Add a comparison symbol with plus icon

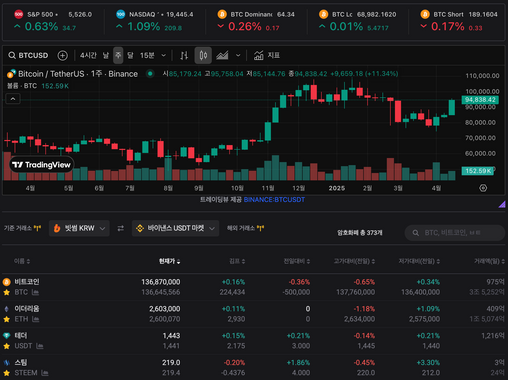63,55
